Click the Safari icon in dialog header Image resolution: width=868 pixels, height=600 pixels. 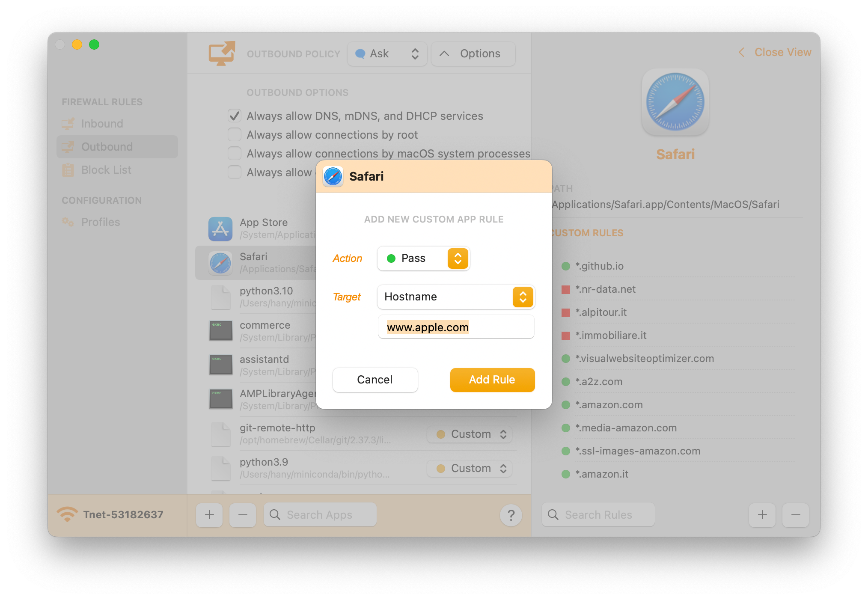click(333, 176)
